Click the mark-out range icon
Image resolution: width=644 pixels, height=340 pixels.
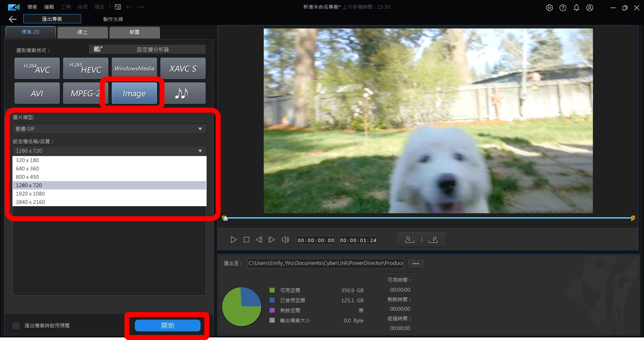[433, 240]
